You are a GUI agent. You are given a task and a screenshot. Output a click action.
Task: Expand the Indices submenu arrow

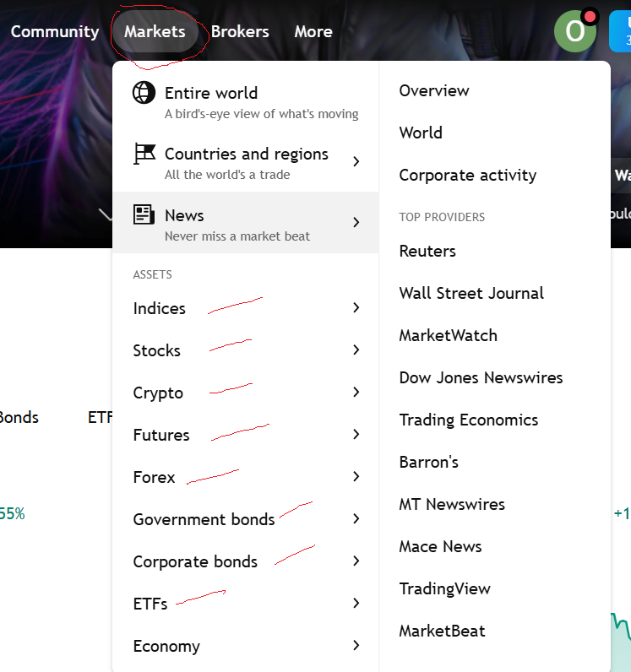356,308
